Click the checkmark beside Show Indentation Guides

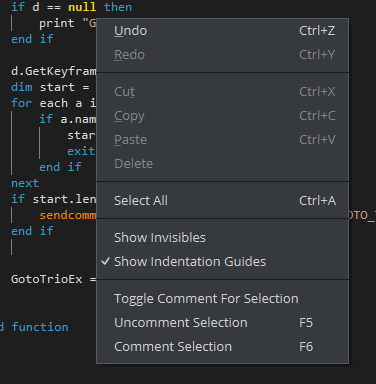105,261
